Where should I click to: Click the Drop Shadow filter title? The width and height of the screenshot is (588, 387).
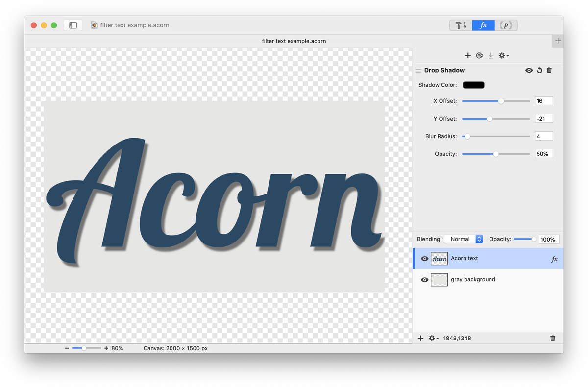point(444,70)
